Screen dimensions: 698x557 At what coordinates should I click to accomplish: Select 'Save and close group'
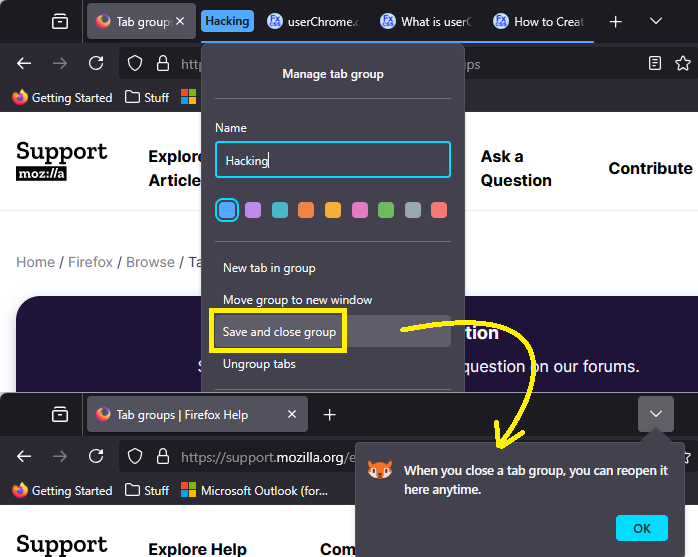pyautogui.click(x=333, y=332)
